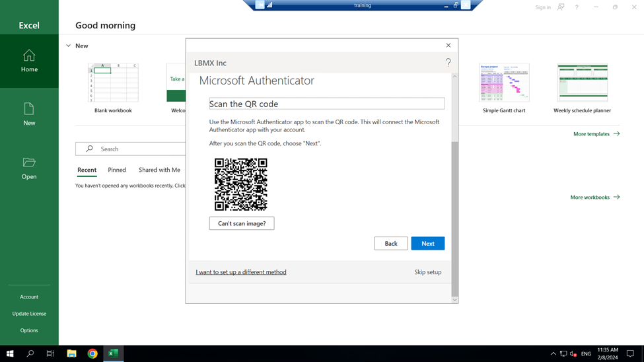
Task: Open File Explorer from the taskbar
Action: coord(71,353)
